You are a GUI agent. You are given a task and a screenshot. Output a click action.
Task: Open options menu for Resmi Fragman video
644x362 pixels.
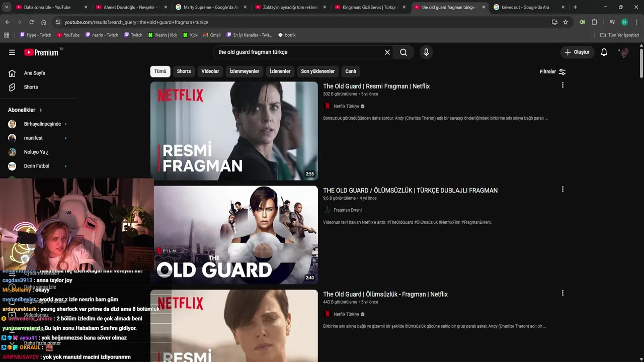point(562,85)
